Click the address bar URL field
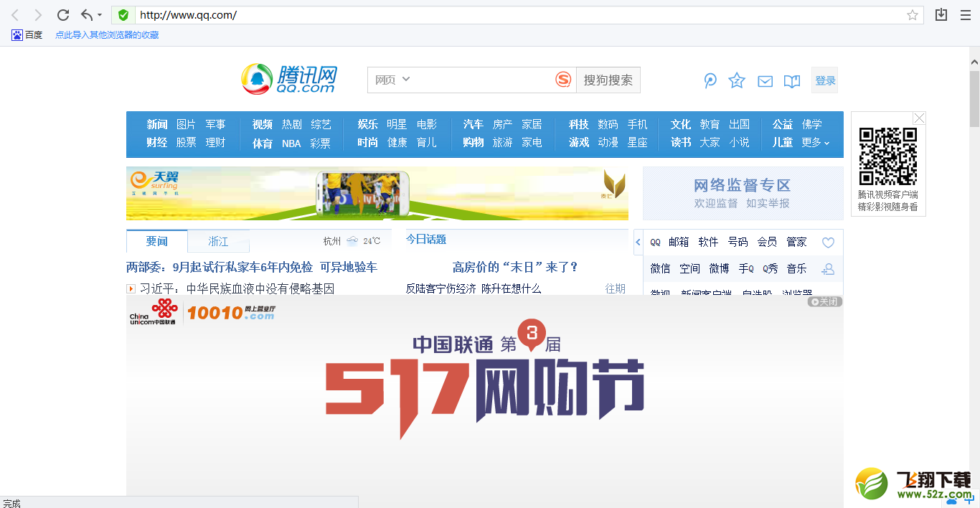The width and height of the screenshot is (980, 508). 518,15
